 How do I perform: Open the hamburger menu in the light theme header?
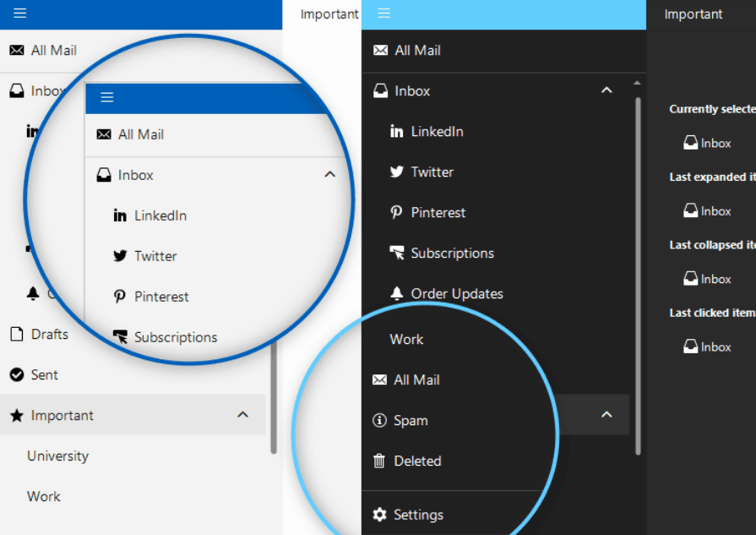click(x=19, y=14)
